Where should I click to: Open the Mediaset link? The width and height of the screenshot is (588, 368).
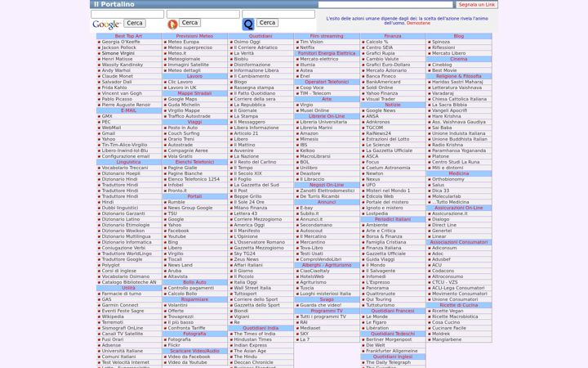[x=310, y=328]
